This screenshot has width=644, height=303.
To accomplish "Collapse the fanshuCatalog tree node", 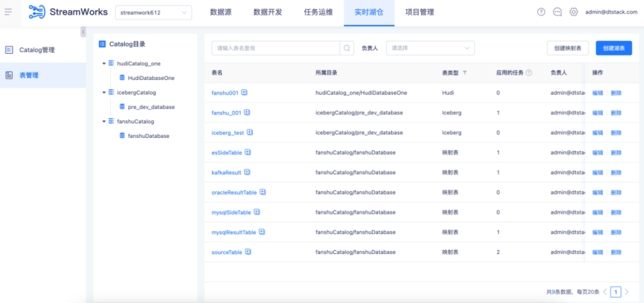I will click(104, 122).
